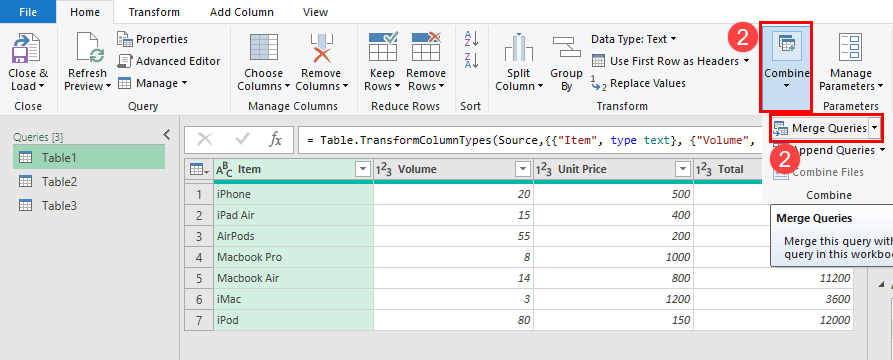
Task: Click the Total column 123 type icon
Action: click(x=704, y=169)
